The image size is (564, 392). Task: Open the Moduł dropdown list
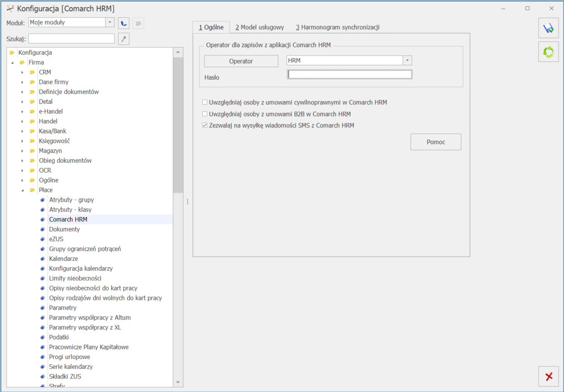point(110,23)
